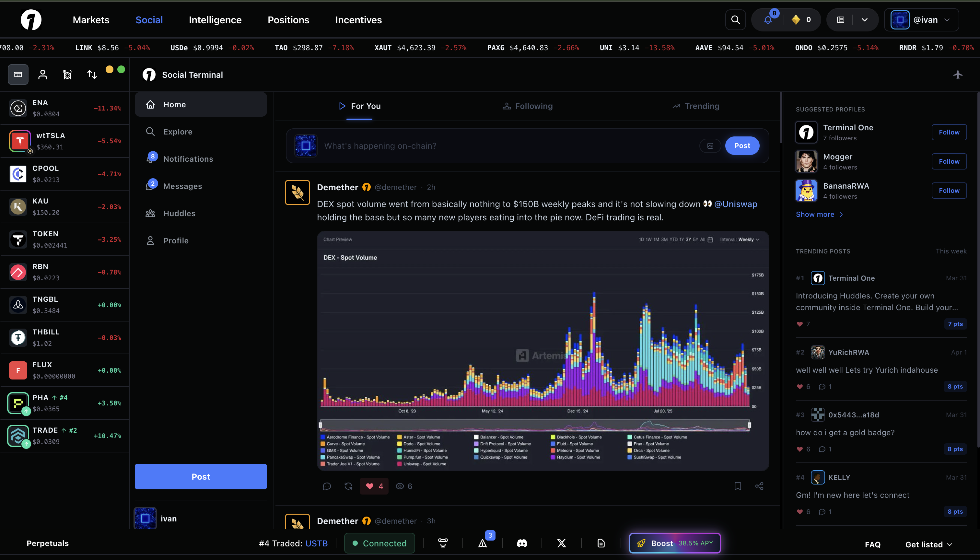Open the document icon in the bottom bar
The image size is (980, 560).
(601, 543)
